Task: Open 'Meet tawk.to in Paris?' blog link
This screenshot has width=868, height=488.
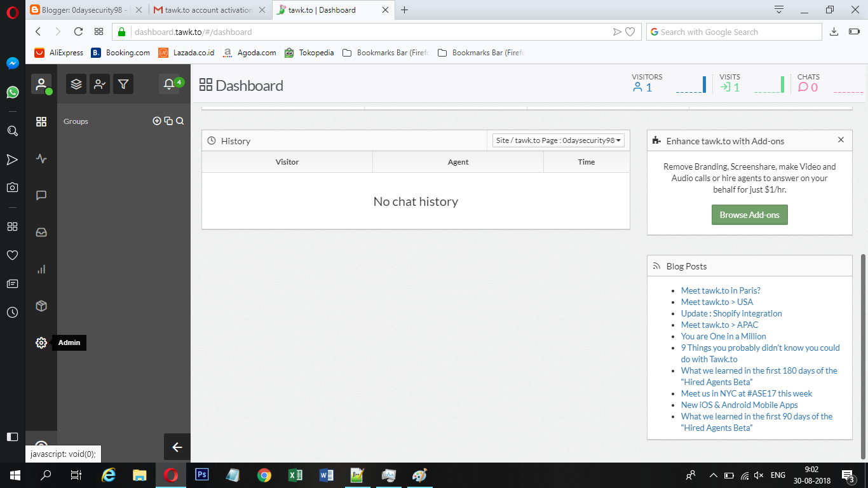Action: point(721,290)
